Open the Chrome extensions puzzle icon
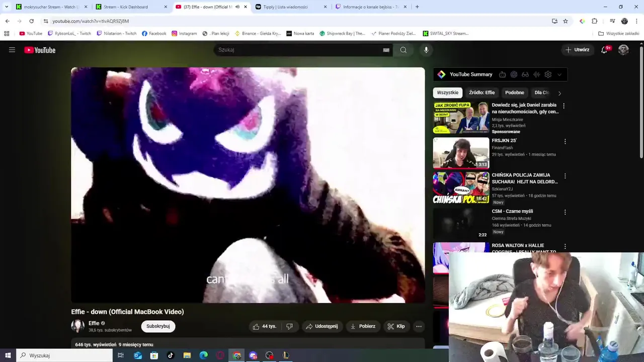Viewport: 644px width, 362px height. (x=594, y=21)
